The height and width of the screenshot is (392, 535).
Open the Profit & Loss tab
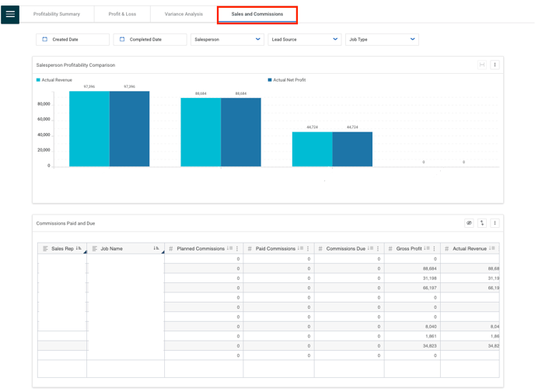[x=122, y=14]
